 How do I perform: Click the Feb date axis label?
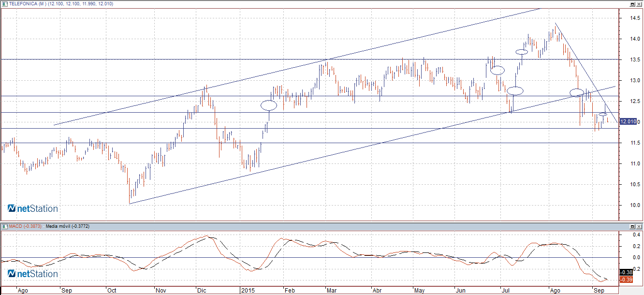(289, 291)
